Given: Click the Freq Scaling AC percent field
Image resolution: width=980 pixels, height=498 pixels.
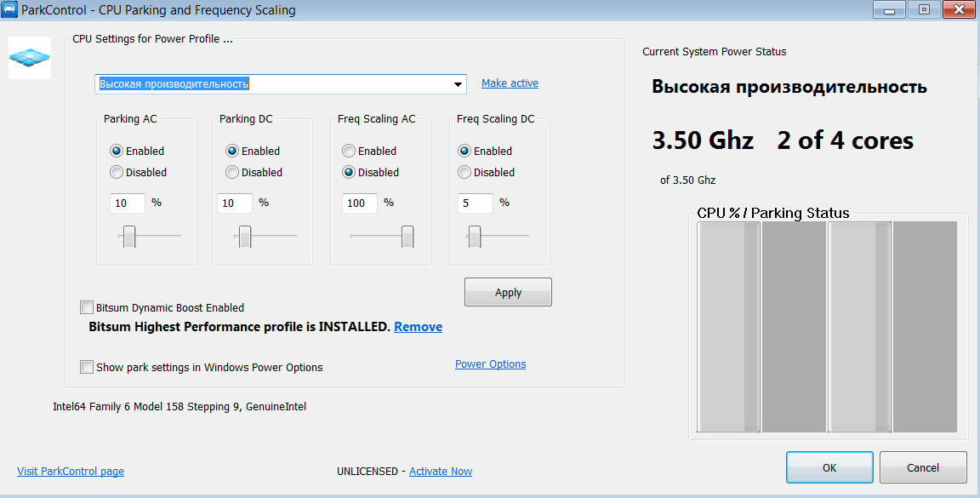Looking at the screenshot, I should click(359, 203).
